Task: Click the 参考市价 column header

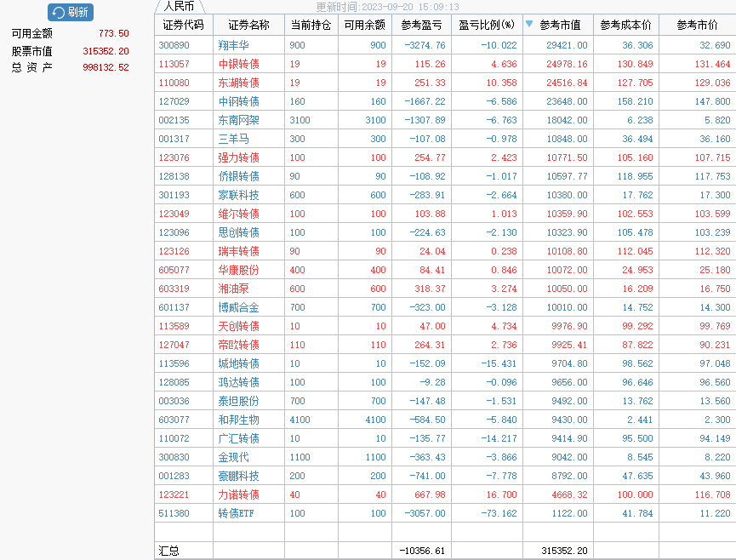Action: click(x=697, y=26)
